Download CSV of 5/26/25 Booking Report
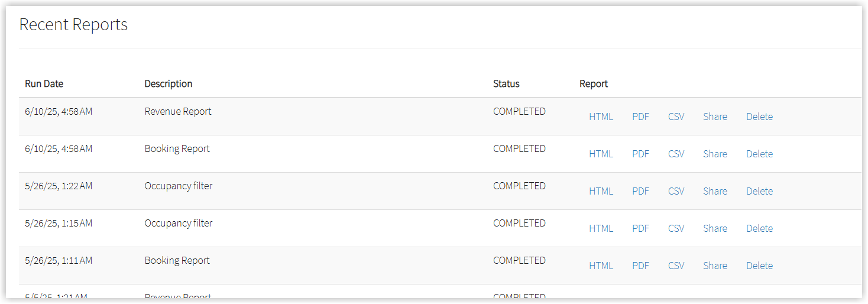 click(676, 266)
